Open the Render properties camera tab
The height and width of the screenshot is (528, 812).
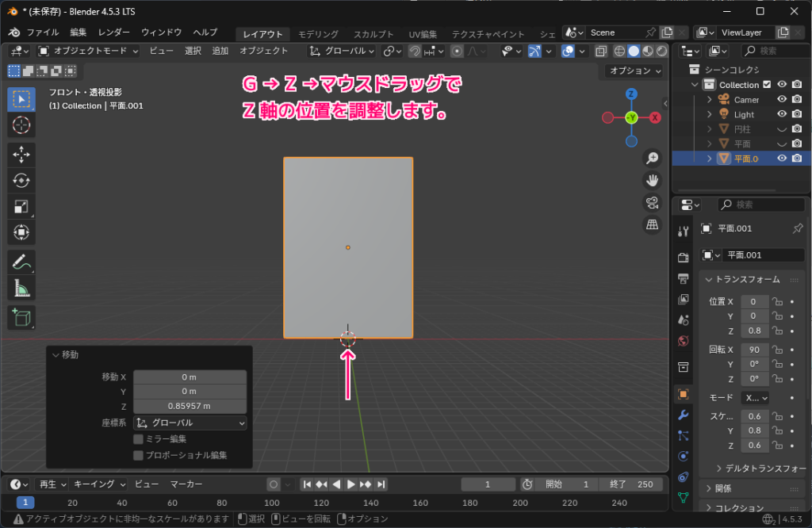[683, 256]
